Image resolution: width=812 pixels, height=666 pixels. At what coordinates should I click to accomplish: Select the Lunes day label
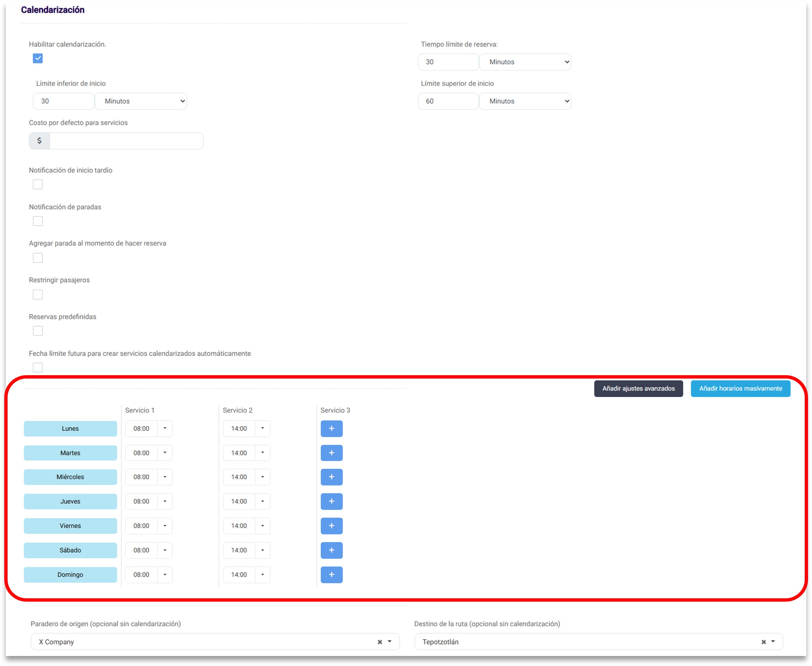70,429
